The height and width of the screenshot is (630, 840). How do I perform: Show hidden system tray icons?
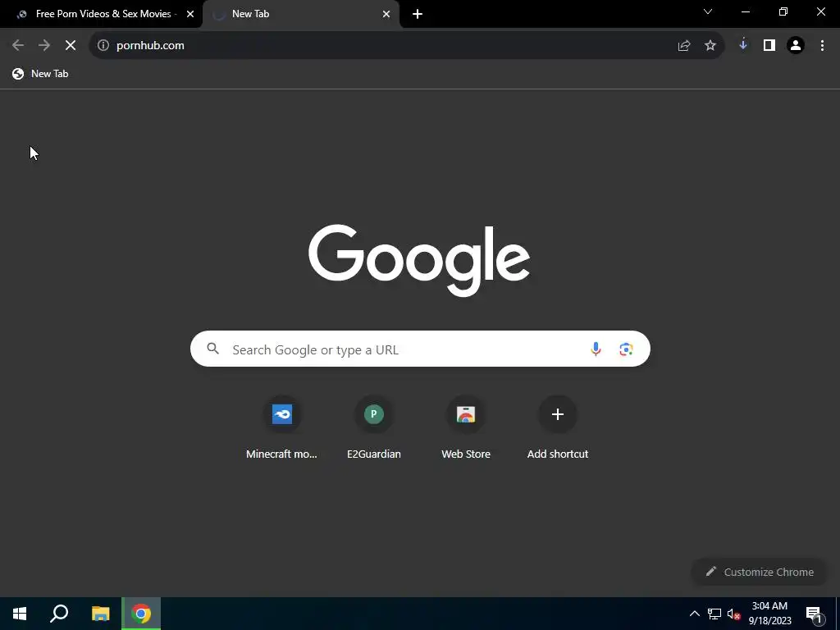[694, 614]
